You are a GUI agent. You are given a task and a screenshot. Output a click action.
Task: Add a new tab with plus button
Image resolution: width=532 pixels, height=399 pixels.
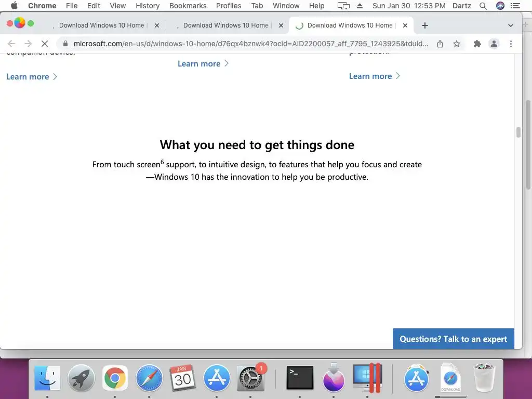[425, 25]
